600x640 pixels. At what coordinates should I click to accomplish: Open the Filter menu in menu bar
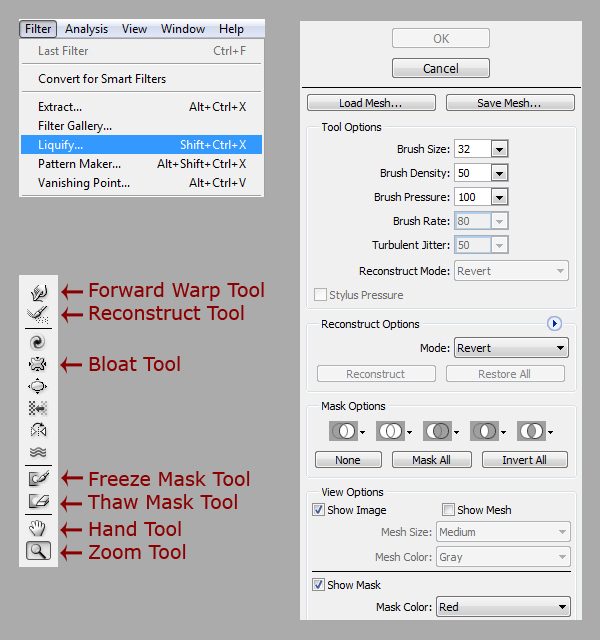tap(38, 29)
